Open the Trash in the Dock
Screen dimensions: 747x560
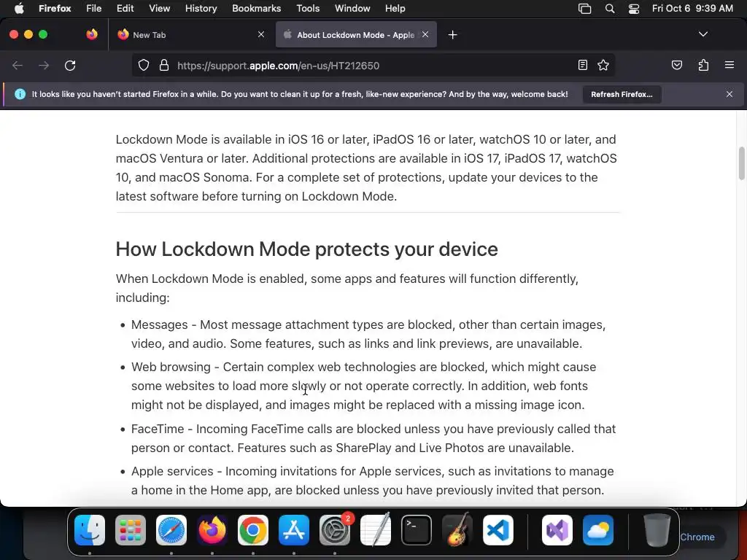[657, 530]
